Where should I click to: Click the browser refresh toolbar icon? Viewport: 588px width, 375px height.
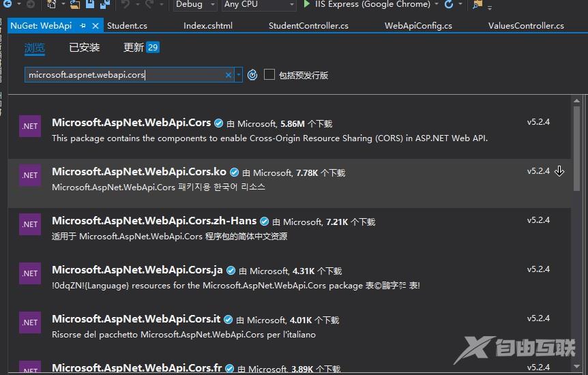(448, 4)
